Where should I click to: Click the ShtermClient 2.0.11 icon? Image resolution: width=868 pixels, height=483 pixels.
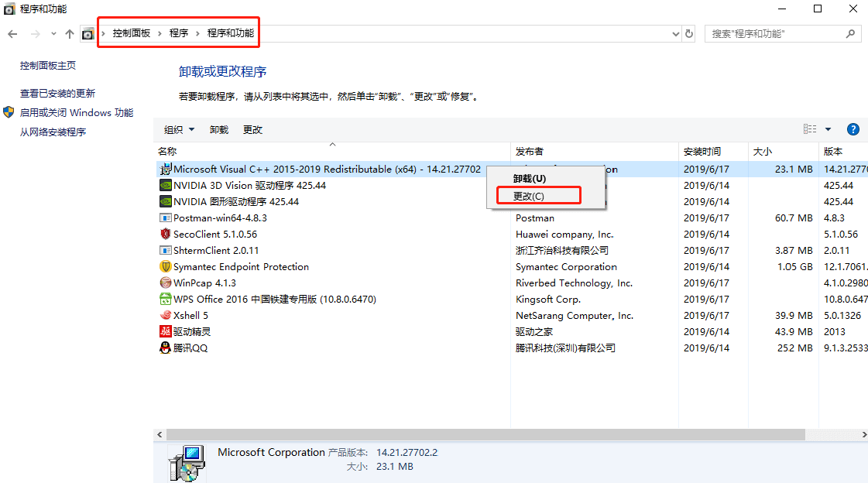coord(165,251)
